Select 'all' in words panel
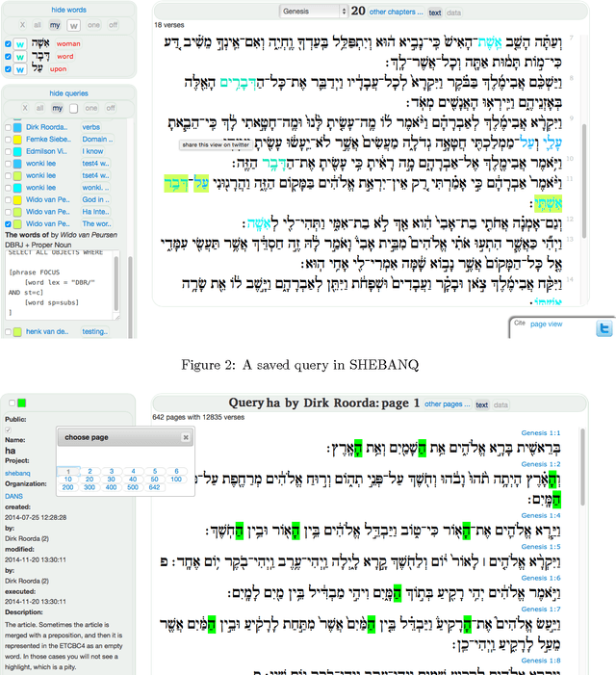The image size is (616, 675). tap(38, 25)
